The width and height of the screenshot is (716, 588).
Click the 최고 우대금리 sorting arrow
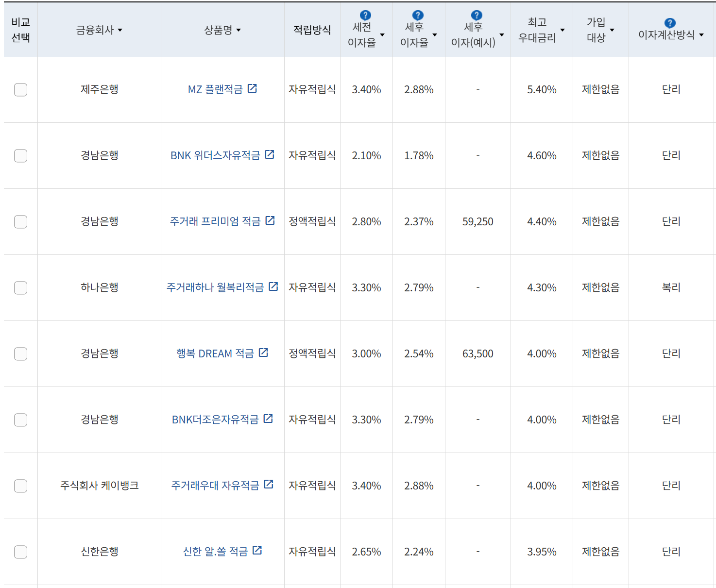coord(563,30)
